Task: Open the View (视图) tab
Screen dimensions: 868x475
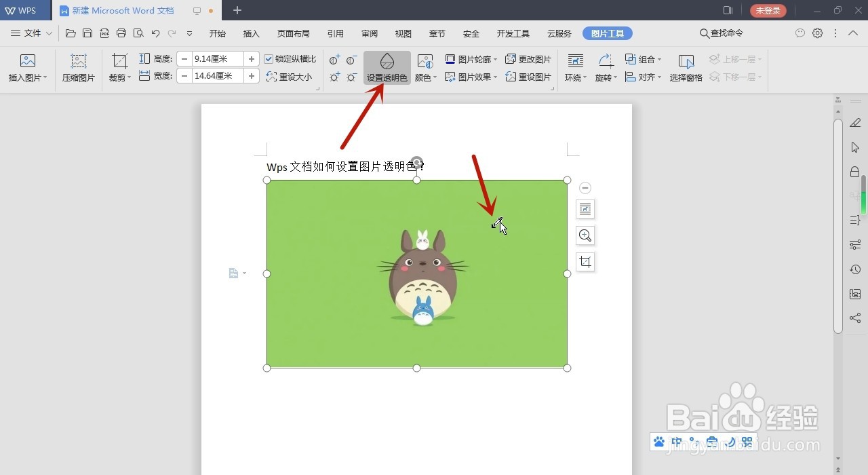Action: tap(403, 33)
